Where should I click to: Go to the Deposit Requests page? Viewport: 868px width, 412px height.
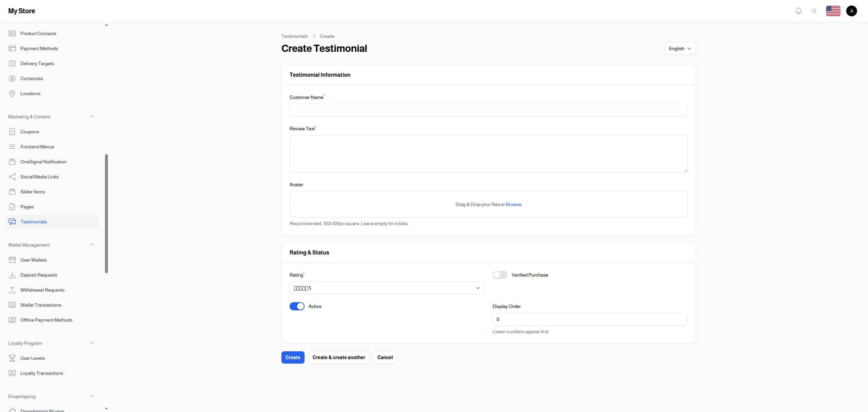coord(39,275)
